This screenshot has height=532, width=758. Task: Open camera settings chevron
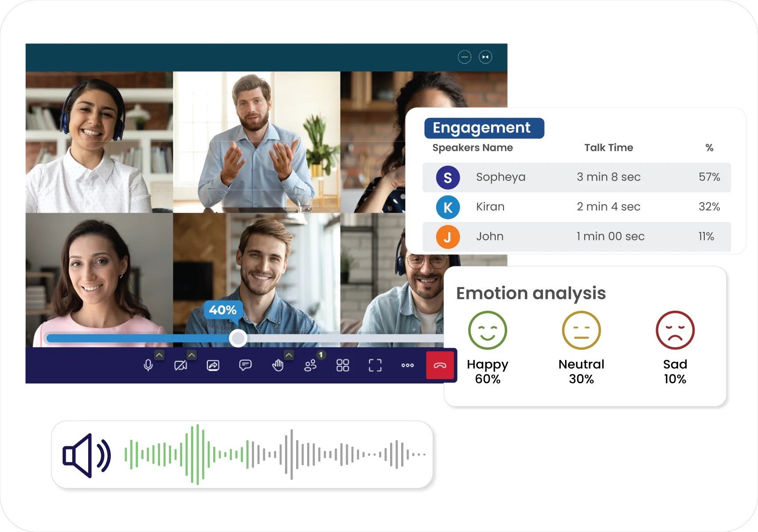point(191,354)
